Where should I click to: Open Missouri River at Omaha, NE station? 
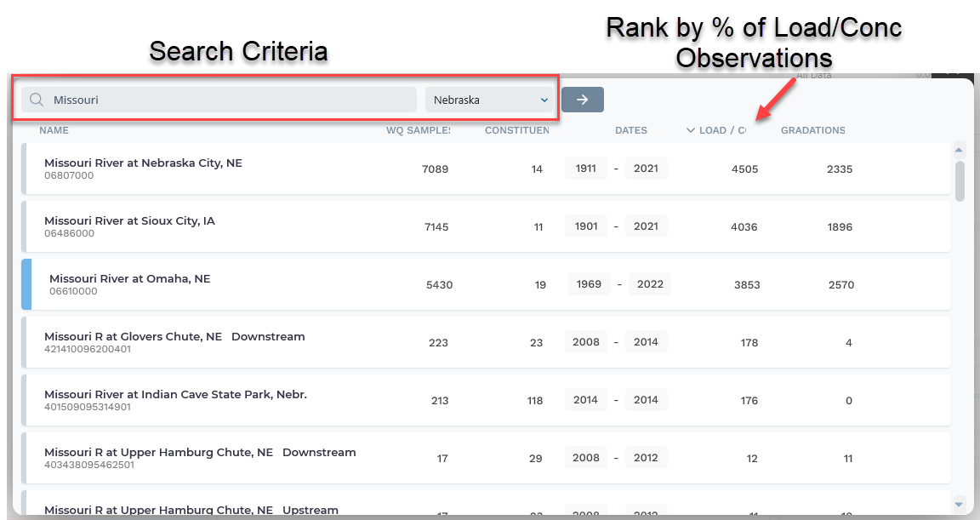pos(129,279)
